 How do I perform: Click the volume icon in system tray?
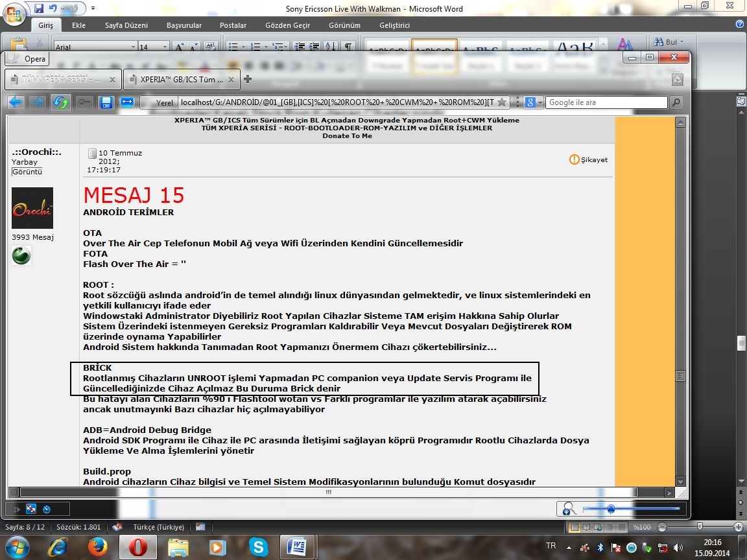tap(678, 548)
